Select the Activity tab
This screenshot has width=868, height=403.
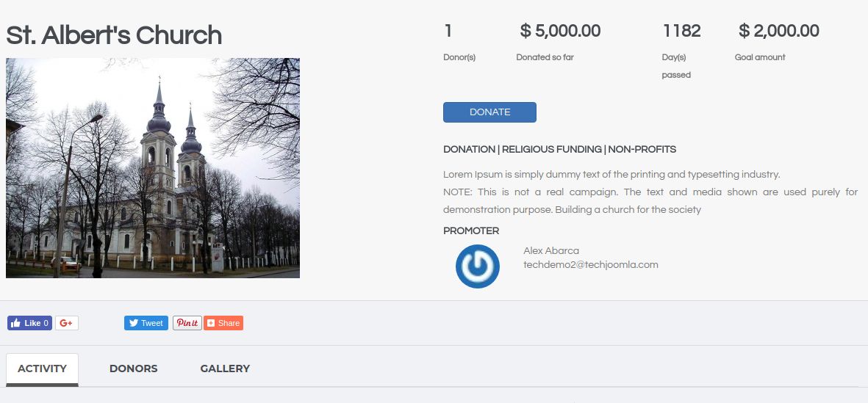click(x=42, y=368)
